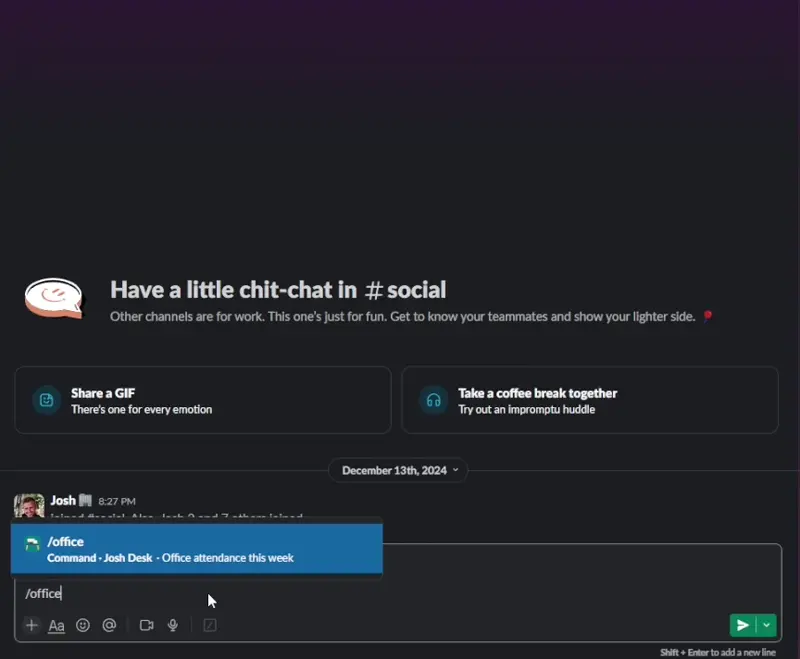Click the Josh username in message
Screen dimensions: 800x659
click(63, 500)
